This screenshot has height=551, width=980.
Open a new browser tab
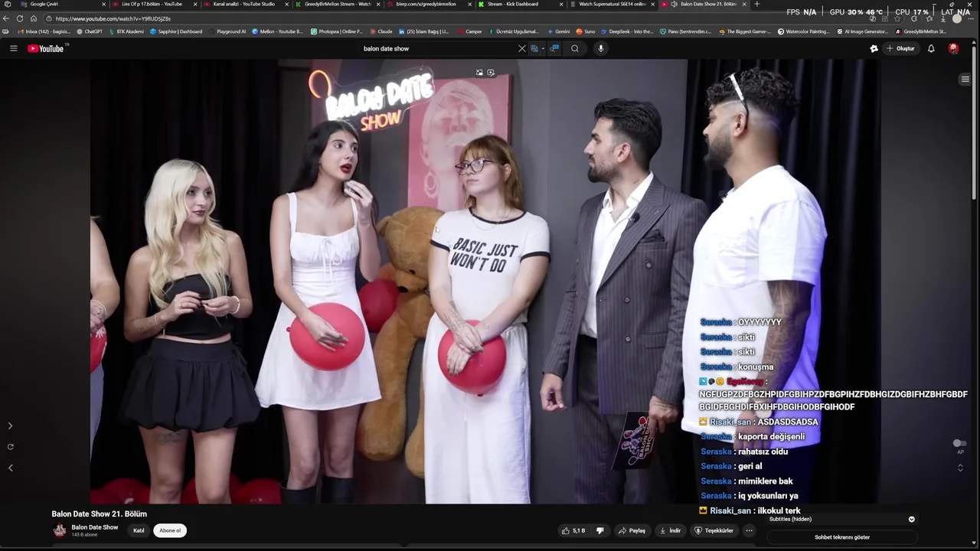pos(757,4)
